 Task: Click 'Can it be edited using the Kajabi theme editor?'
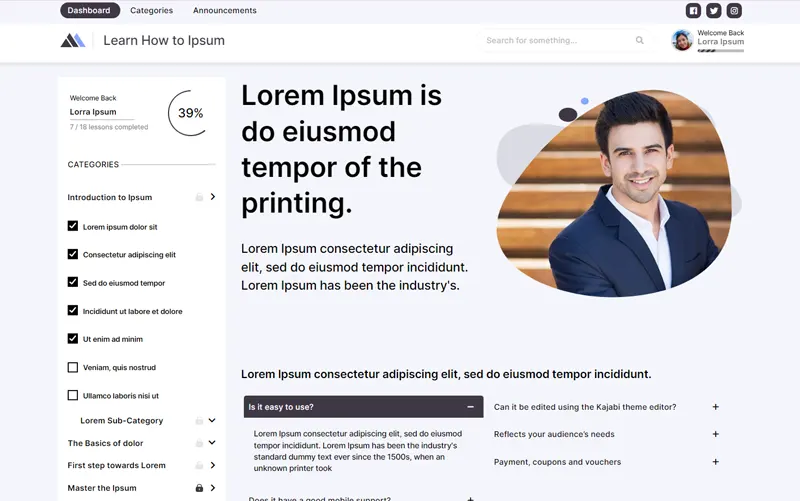click(585, 407)
